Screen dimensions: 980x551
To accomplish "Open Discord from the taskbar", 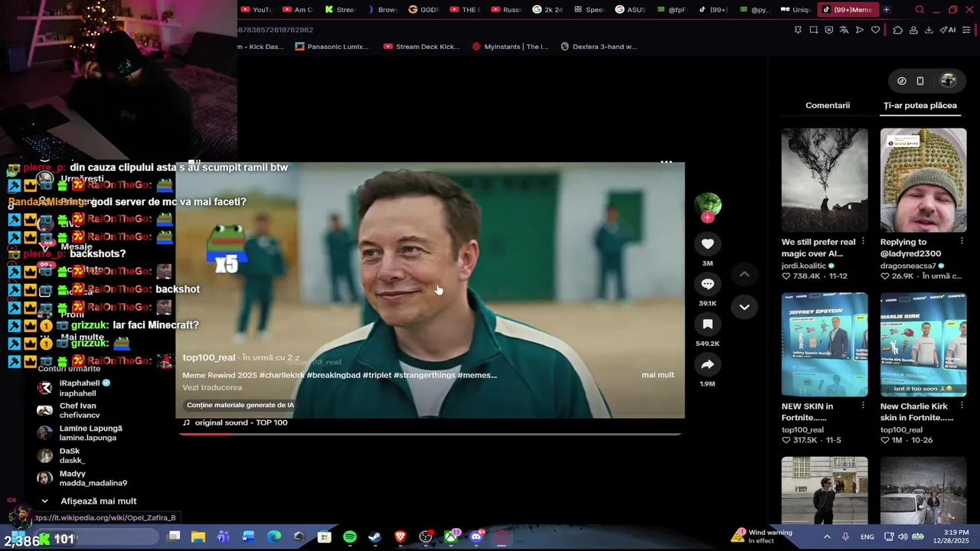I will click(x=476, y=537).
